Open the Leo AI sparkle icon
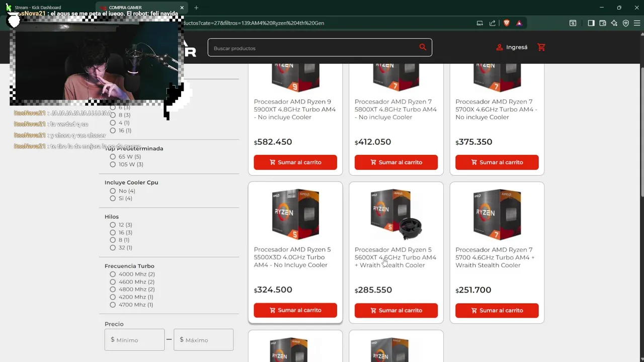The width and height of the screenshot is (644, 362). (614, 23)
